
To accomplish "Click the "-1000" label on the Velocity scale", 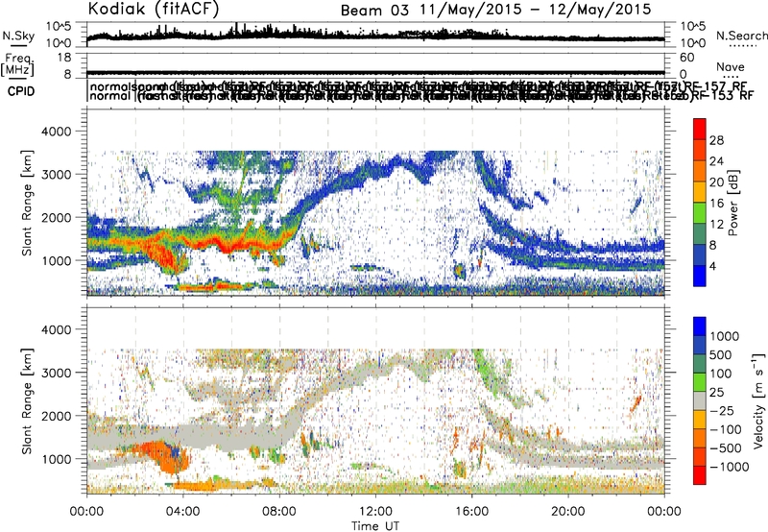I will click(x=730, y=467).
